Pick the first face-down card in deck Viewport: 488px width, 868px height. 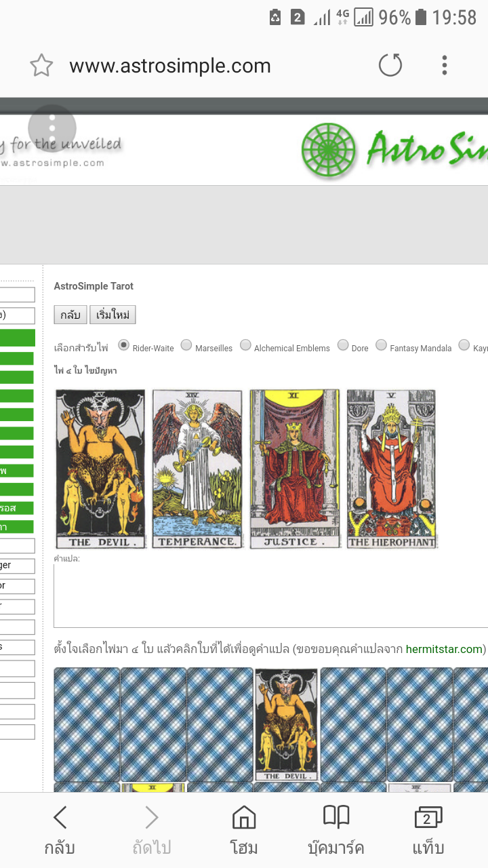point(87,725)
